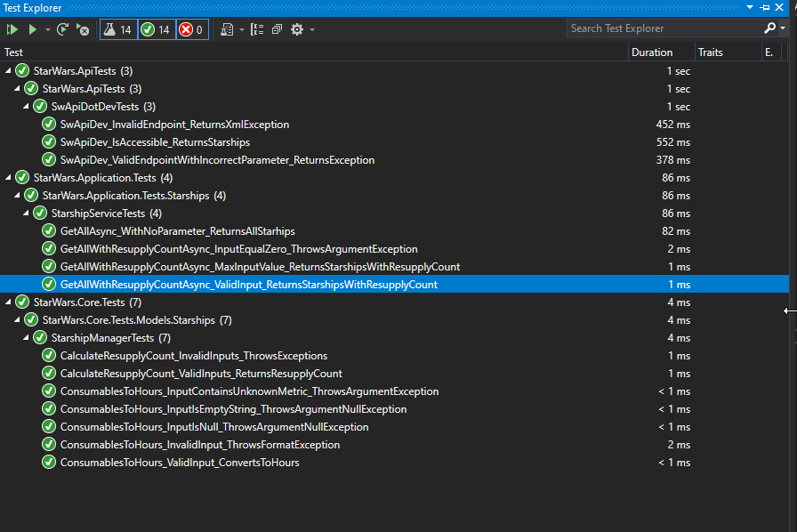
Task: Click passed icon of StarWars.Core.Tests node
Action: (22, 302)
